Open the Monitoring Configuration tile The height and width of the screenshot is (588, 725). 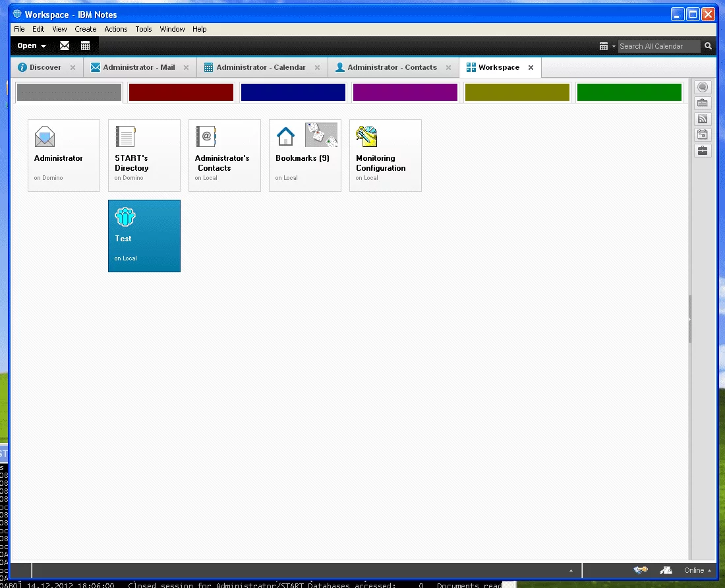(385, 156)
